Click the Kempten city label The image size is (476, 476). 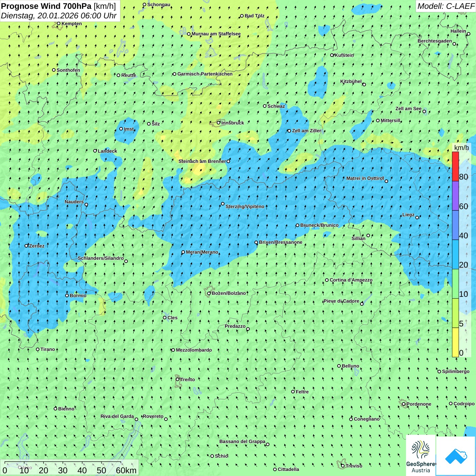(72, 23)
